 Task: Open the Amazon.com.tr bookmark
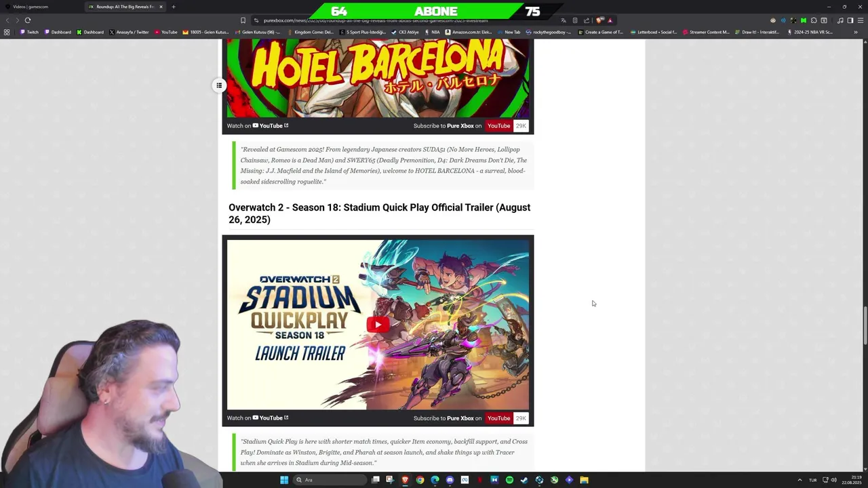tap(469, 32)
